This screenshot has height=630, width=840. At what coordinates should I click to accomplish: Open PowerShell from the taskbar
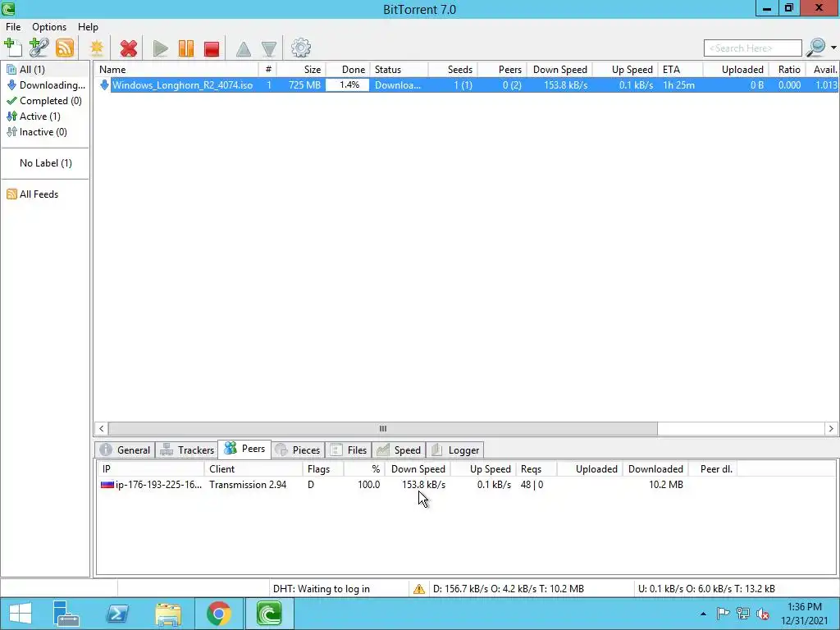pyautogui.click(x=116, y=614)
